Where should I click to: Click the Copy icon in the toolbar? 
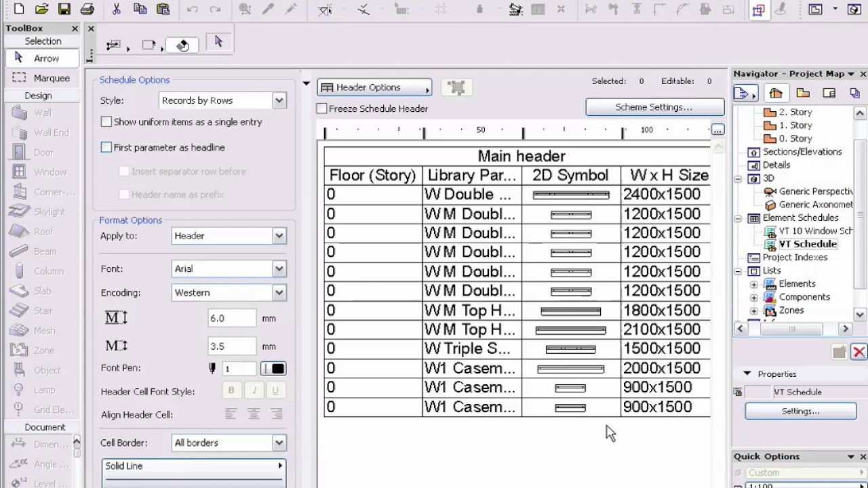pos(140,9)
